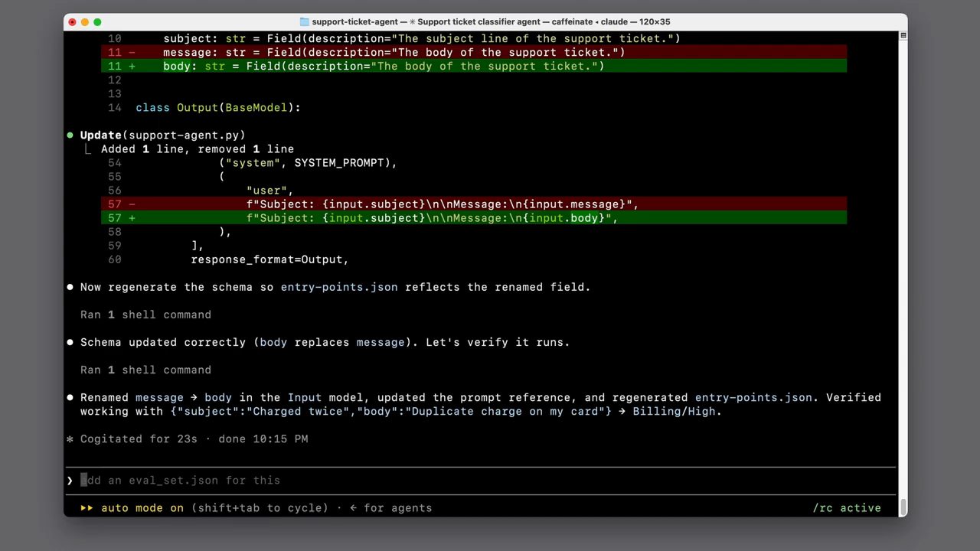Image resolution: width=980 pixels, height=551 pixels.
Task: Toggle the 'auto mode on' status indicator
Action: [142, 508]
